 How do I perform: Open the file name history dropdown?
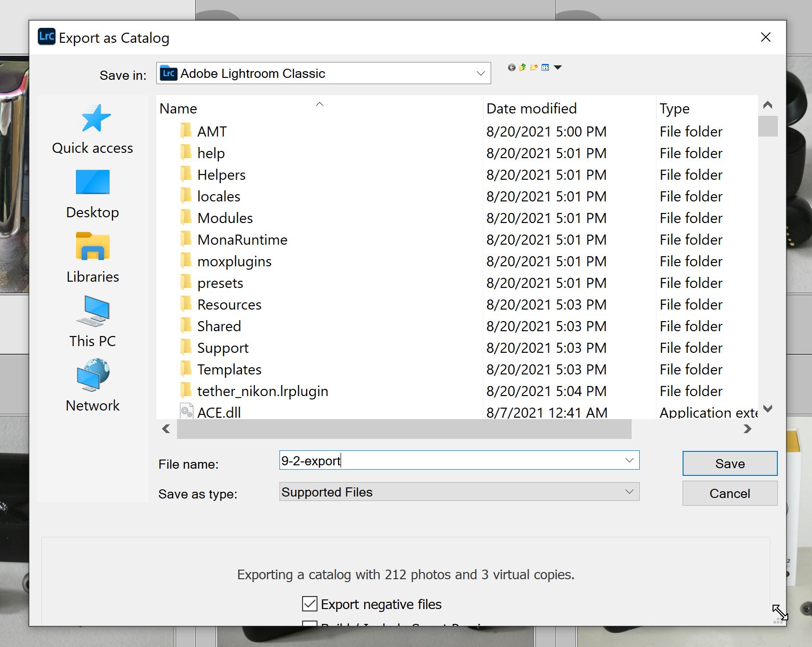tap(629, 460)
